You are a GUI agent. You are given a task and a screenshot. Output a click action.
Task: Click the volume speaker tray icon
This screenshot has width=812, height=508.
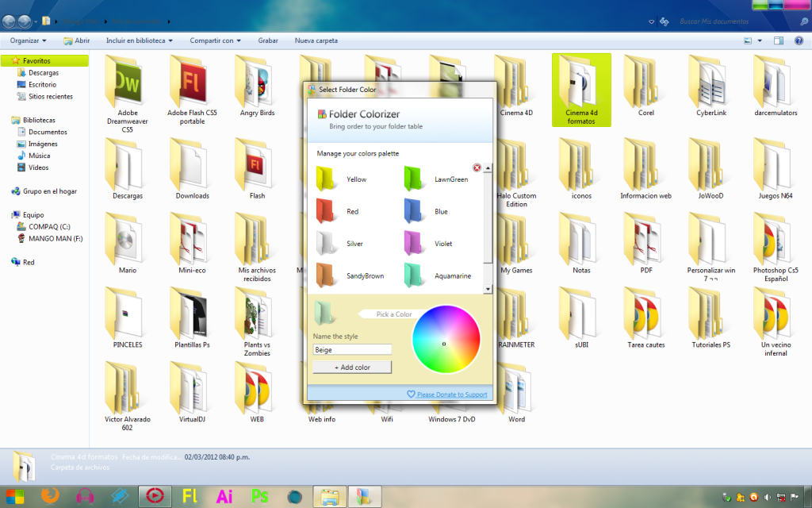[x=768, y=498]
